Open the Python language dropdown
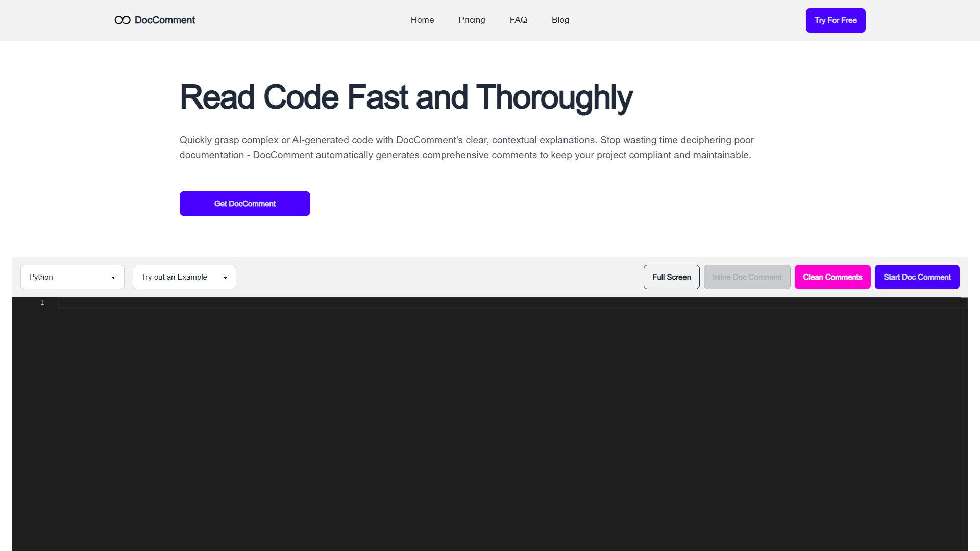 pos(72,277)
